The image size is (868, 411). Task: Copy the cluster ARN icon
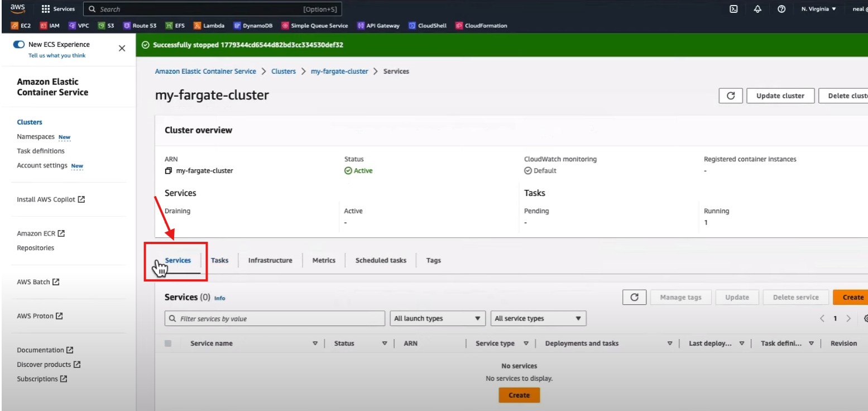click(169, 171)
